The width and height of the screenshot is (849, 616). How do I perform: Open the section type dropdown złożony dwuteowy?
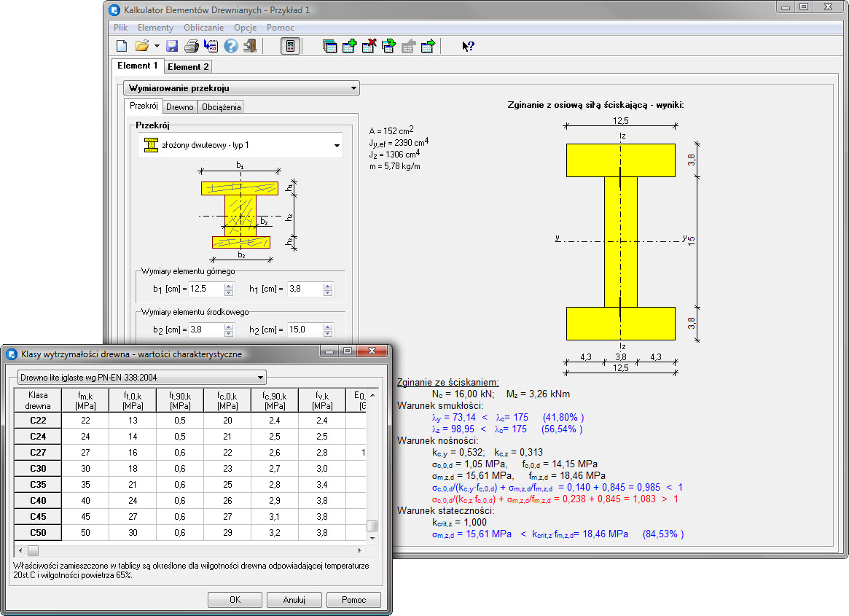(x=337, y=146)
